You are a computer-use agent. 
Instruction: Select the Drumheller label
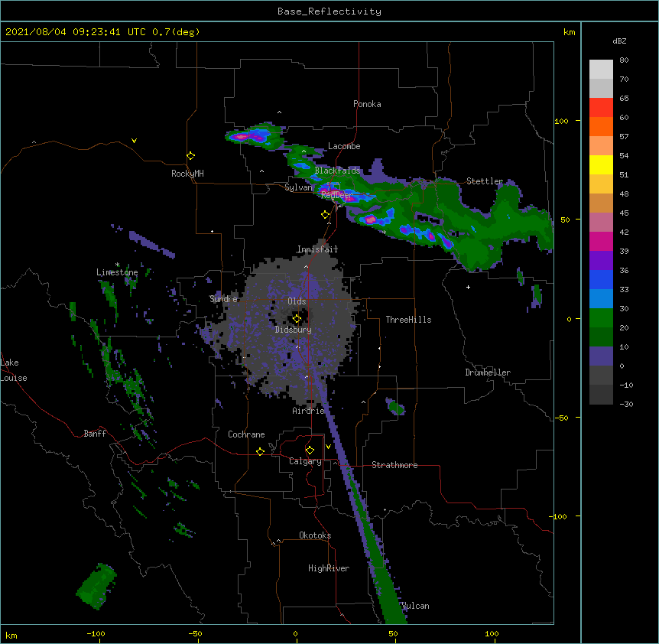pyautogui.click(x=488, y=372)
